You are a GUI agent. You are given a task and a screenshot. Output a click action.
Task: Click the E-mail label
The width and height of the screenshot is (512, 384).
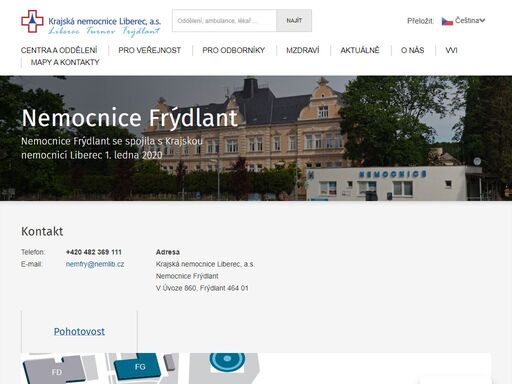[x=32, y=264]
